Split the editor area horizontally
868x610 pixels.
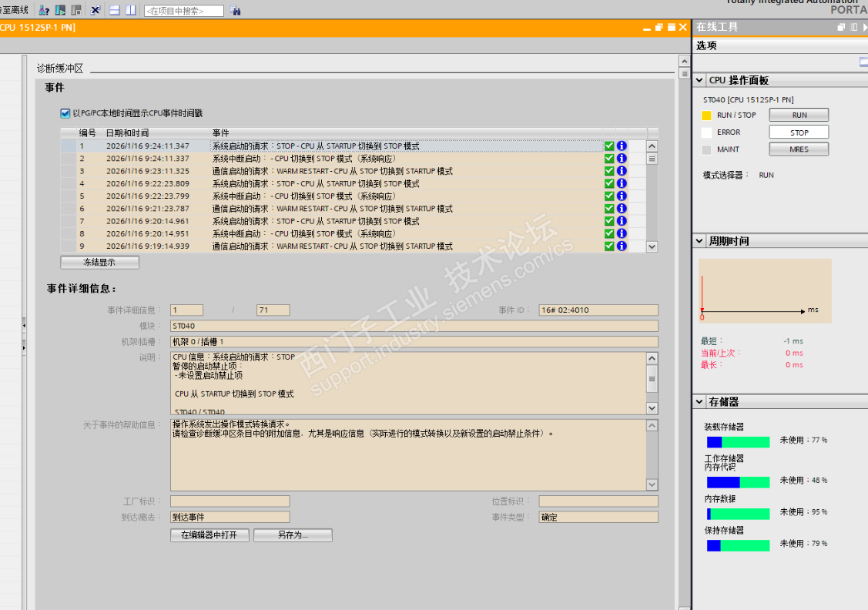tap(115, 10)
